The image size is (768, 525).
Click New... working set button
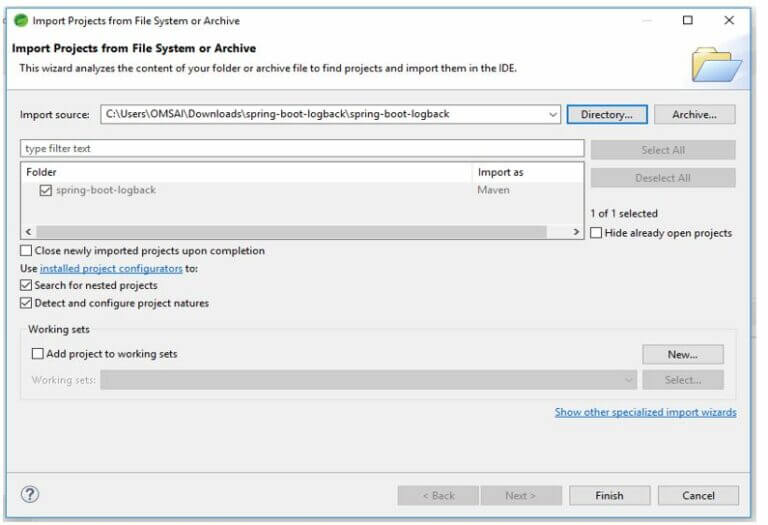683,355
